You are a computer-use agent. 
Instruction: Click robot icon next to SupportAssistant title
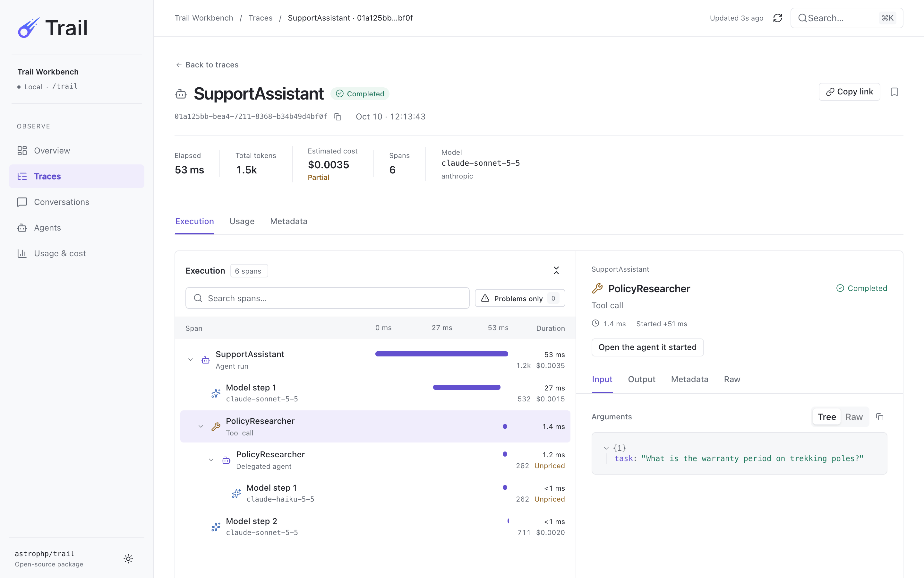click(181, 94)
